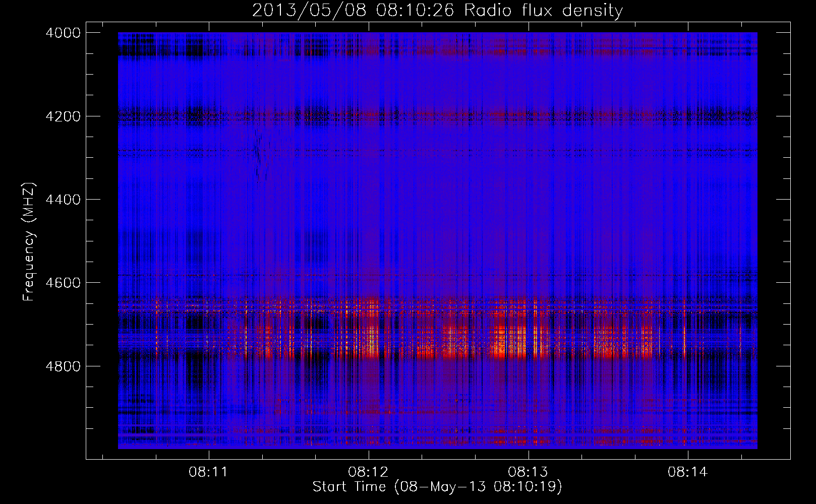
Task: Select the 4000 frequency tick label
Action: coord(63,33)
